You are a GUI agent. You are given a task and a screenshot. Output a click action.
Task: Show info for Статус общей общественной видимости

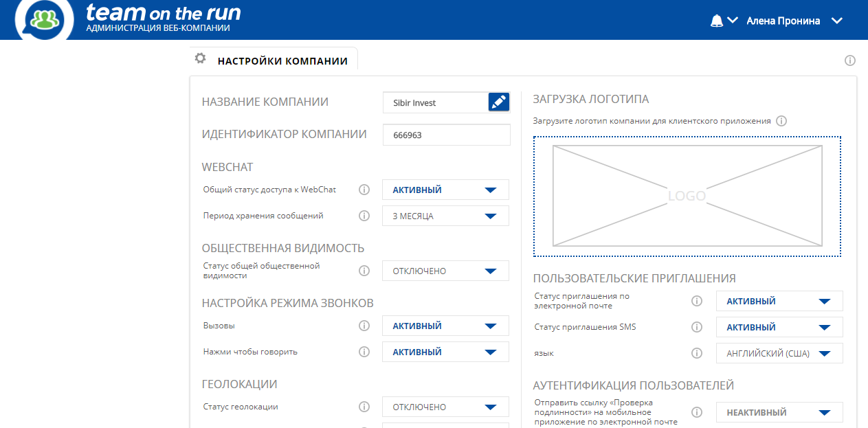[364, 271]
